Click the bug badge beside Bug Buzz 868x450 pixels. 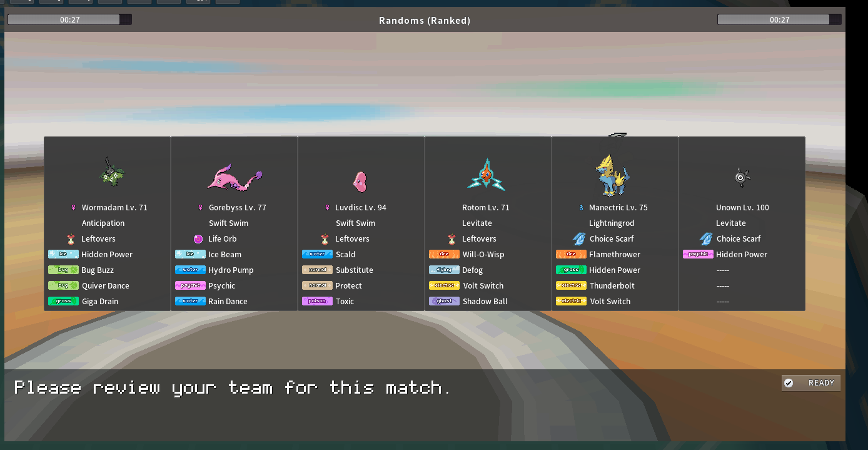point(64,270)
